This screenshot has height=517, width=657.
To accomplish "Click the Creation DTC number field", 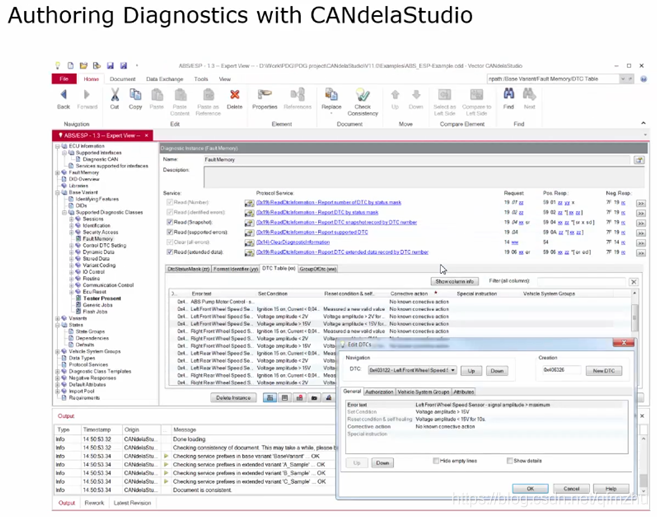I will click(x=561, y=370).
